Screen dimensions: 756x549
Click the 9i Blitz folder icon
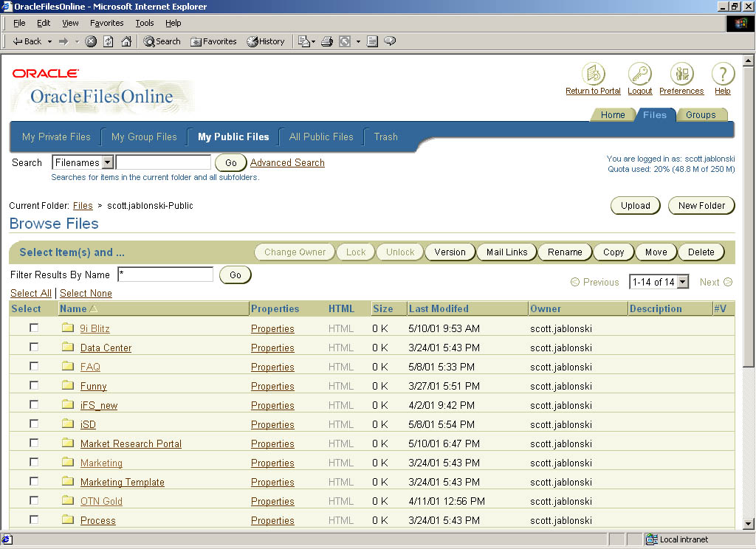coord(68,328)
